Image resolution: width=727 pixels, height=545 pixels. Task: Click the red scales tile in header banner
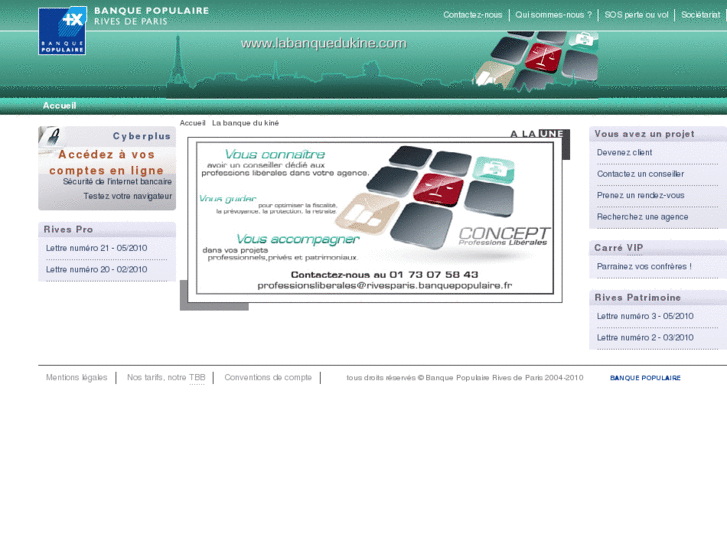click(x=543, y=58)
